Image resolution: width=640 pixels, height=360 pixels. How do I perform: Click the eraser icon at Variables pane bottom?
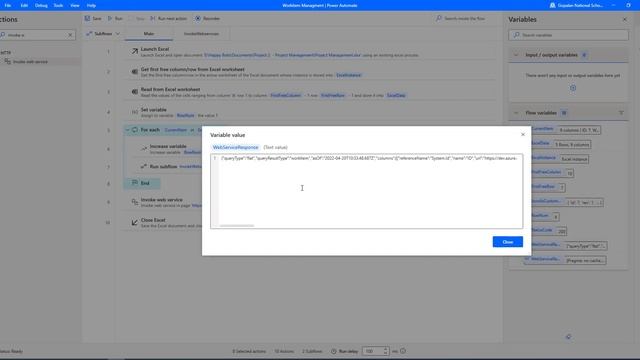[568, 336]
